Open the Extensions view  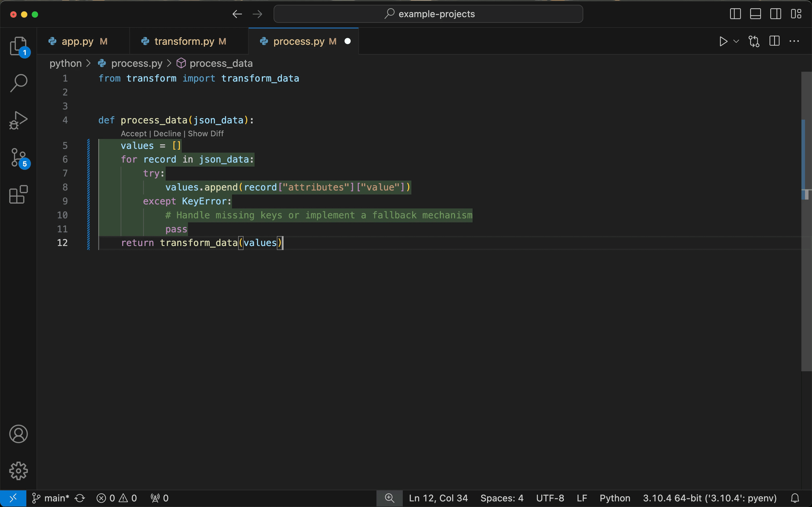click(x=18, y=194)
